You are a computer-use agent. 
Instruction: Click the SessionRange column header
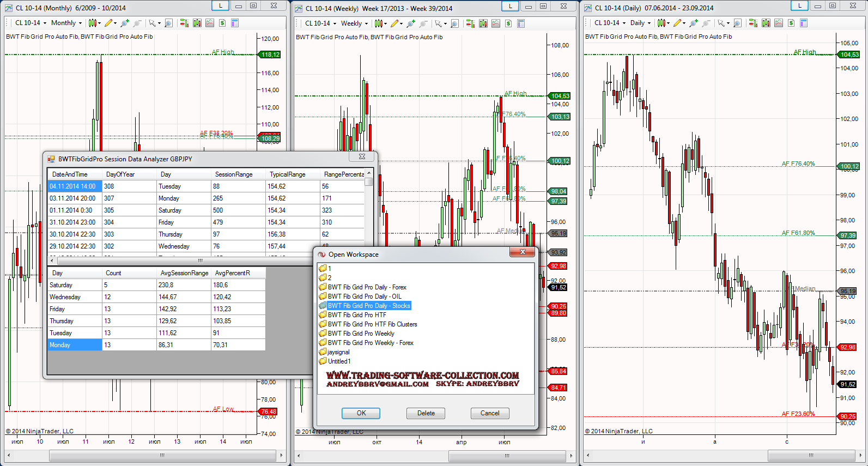234,174
